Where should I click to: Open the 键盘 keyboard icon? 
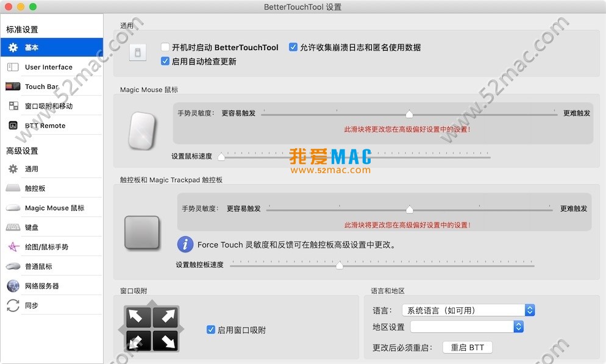pos(13,227)
